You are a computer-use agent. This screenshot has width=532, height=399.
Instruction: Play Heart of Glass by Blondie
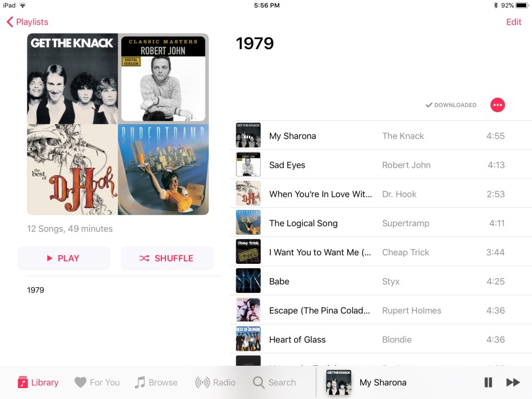tap(297, 339)
